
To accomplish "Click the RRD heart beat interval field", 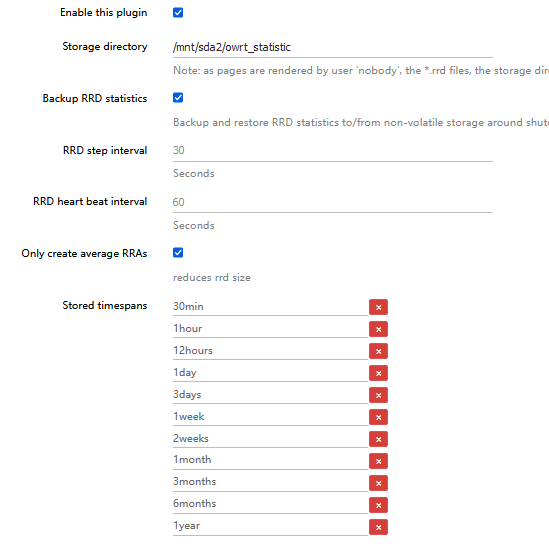I will [333, 202].
